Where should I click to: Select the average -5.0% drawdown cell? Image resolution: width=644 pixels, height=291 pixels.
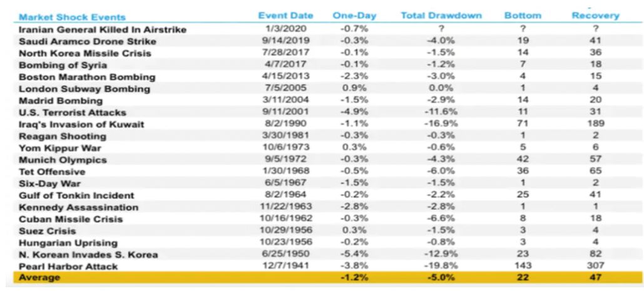[x=428, y=278]
